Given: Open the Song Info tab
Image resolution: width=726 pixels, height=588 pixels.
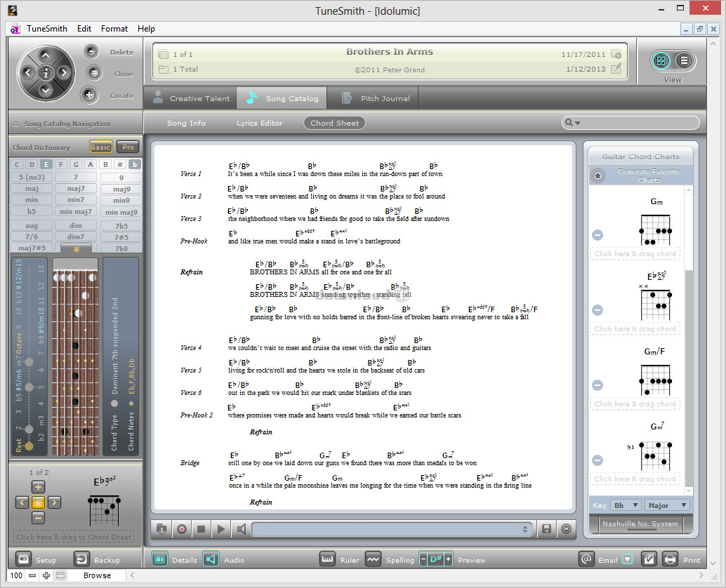Looking at the screenshot, I should 186,123.
